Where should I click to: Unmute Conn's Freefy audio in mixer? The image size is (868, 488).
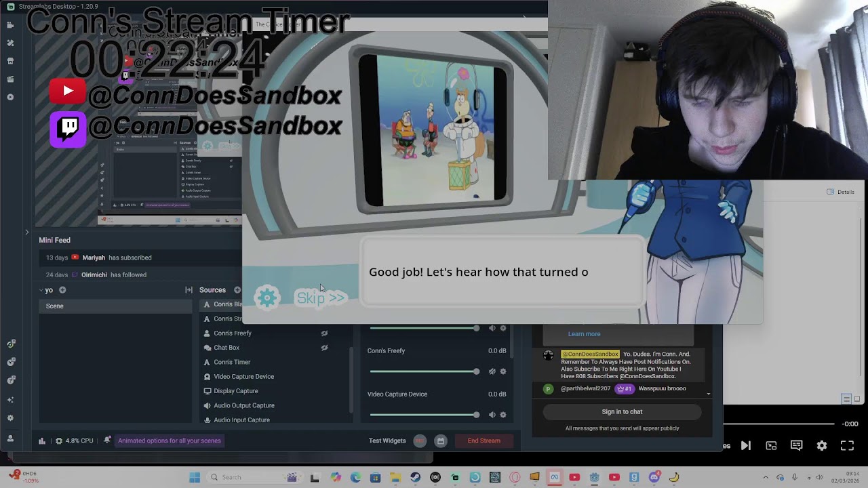pos(492,371)
